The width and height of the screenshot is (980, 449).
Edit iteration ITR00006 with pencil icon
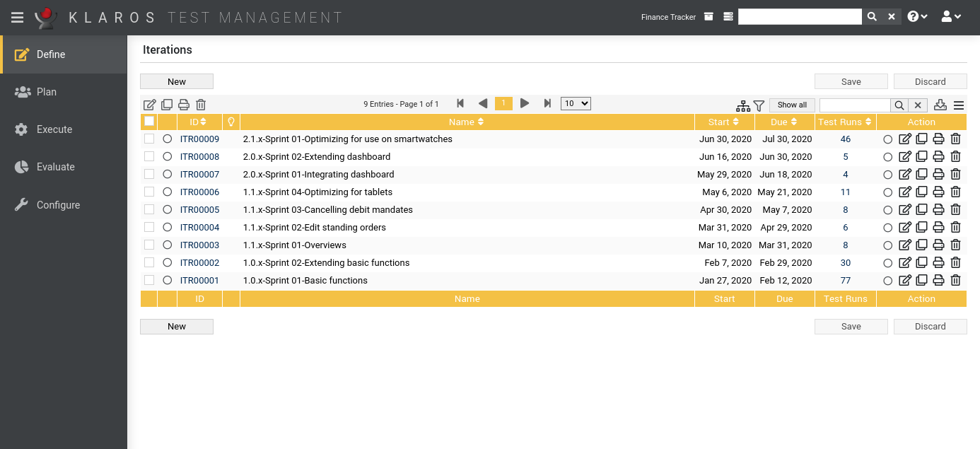tap(904, 192)
